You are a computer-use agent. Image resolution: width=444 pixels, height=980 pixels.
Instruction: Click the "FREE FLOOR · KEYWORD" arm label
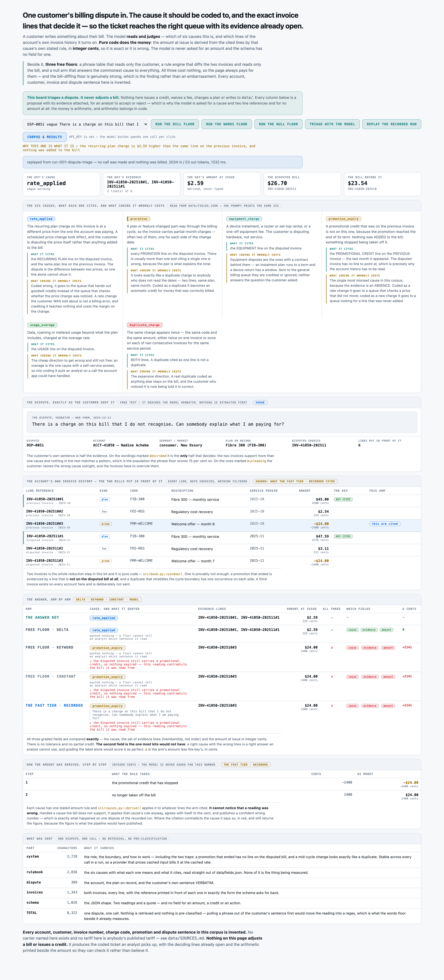coord(49,647)
